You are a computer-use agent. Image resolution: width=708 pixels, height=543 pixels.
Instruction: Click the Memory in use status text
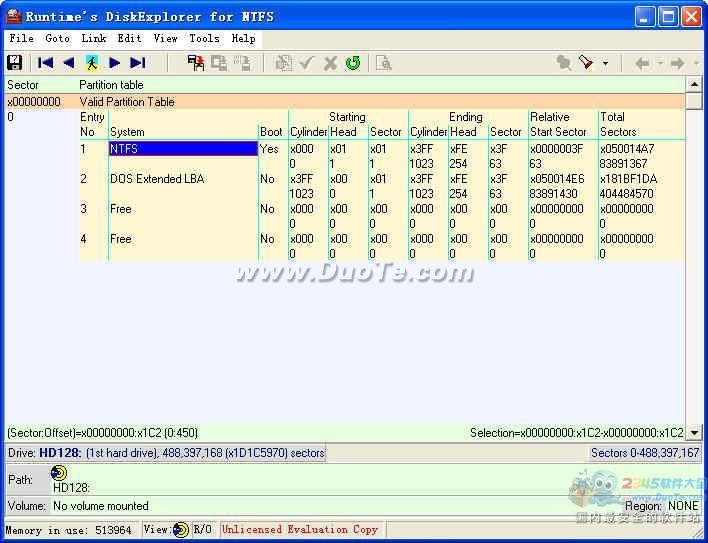[x=68, y=529]
